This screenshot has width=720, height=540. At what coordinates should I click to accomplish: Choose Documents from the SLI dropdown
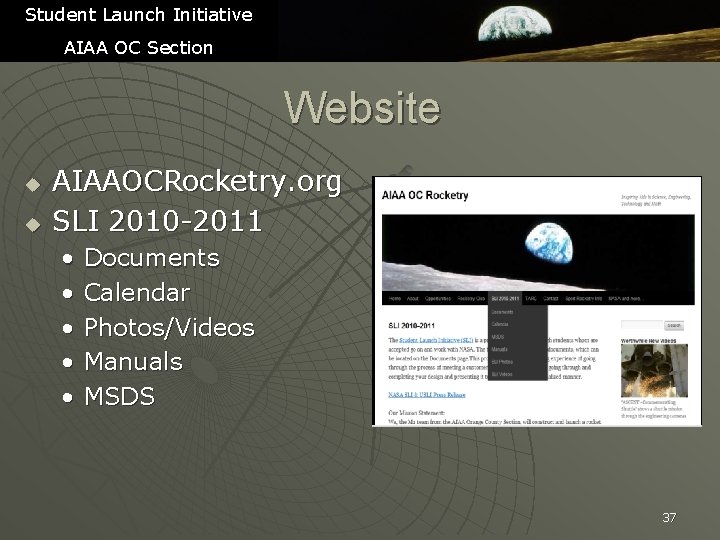[x=502, y=312]
